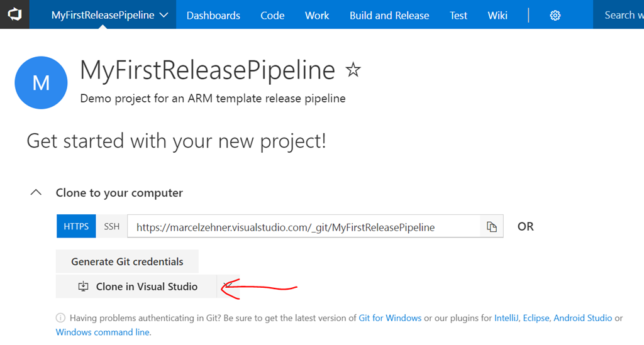Image resolution: width=644 pixels, height=345 pixels.
Task: Open the Android Studio plugin link
Action: coord(582,318)
